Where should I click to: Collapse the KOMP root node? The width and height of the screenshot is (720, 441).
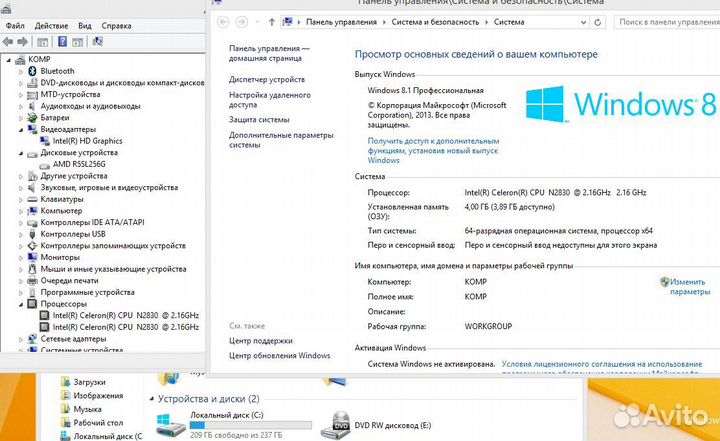8,60
